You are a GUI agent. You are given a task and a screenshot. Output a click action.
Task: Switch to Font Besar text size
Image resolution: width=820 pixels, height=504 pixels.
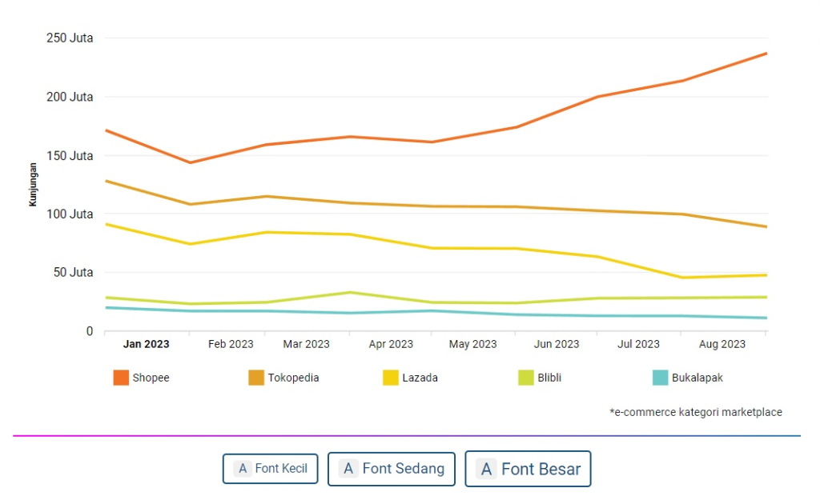(528, 469)
